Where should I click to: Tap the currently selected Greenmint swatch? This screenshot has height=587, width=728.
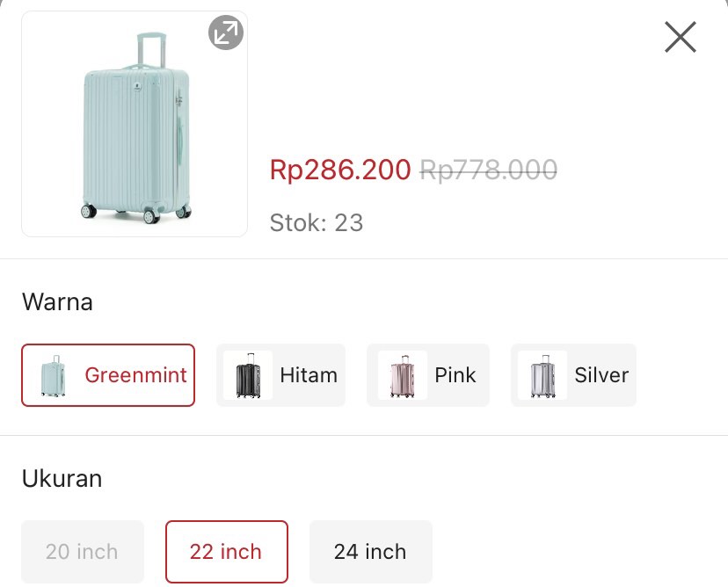pos(107,374)
